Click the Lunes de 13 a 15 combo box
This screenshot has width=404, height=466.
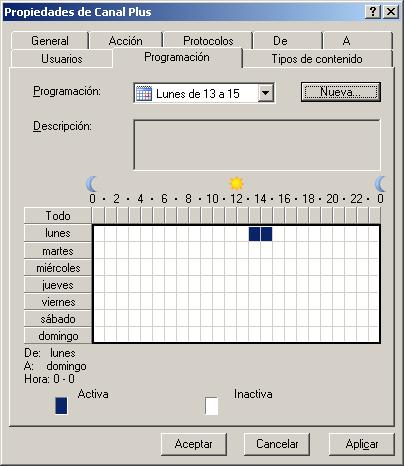point(204,93)
